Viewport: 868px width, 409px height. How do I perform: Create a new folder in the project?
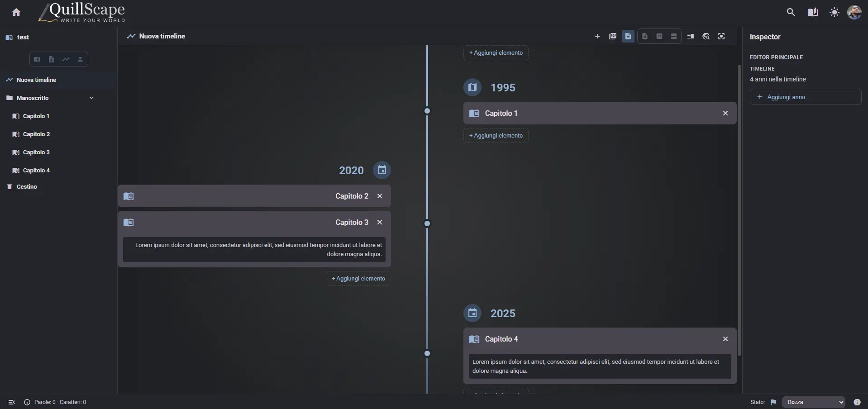37,59
